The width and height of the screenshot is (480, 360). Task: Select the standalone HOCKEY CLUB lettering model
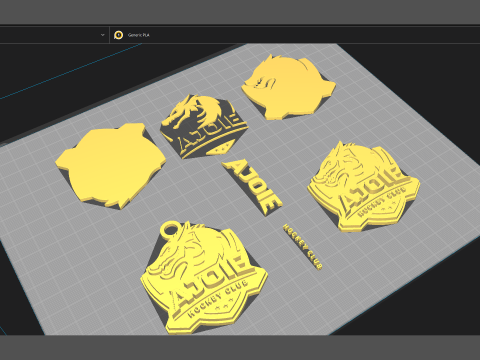(x=303, y=246)
